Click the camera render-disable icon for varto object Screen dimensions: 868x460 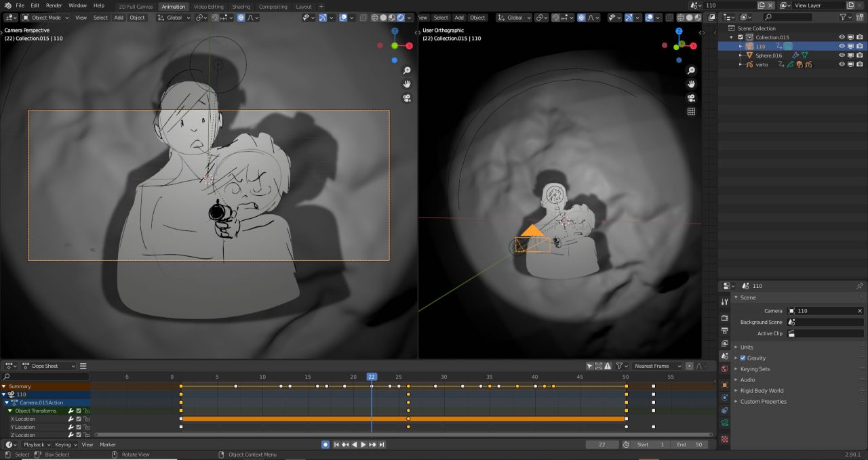point(860,64)
